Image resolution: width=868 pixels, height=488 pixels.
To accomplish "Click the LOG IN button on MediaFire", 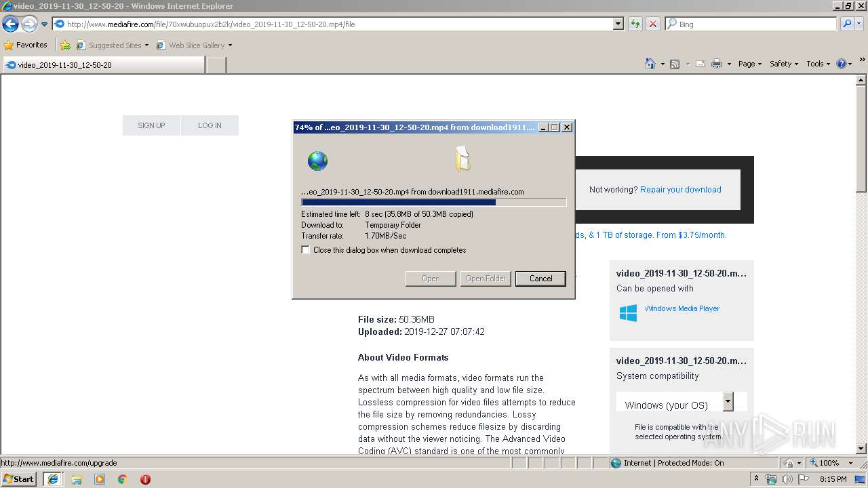I will pos(210,125).
